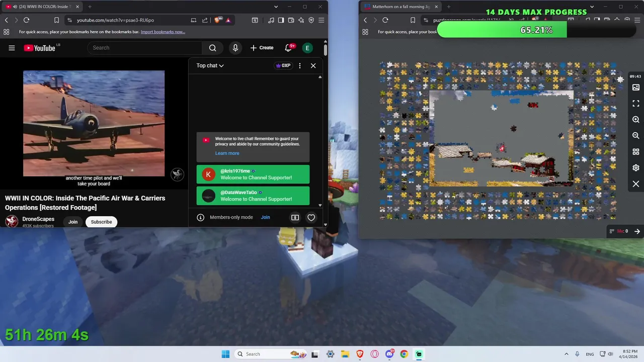Open Leo AI sparkle icon

(x=301, y=20)
